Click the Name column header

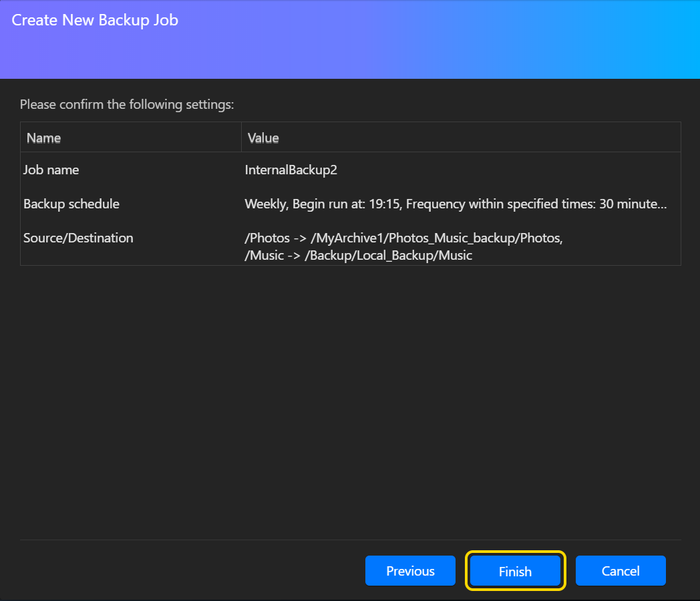pos(44,138)
